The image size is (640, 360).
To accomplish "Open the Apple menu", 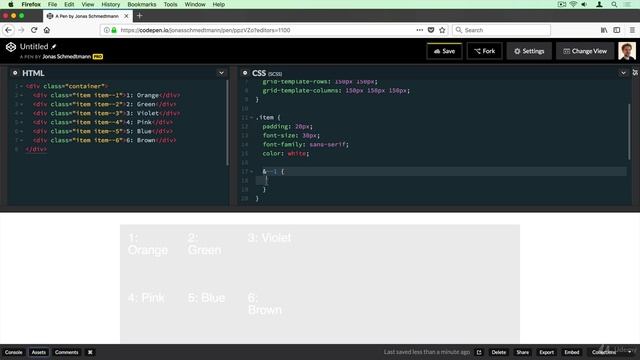I will click(x=11, y=4).
